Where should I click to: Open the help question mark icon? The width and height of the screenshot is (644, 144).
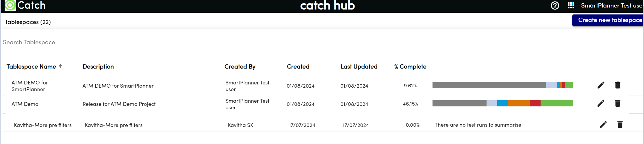[555, 5]
